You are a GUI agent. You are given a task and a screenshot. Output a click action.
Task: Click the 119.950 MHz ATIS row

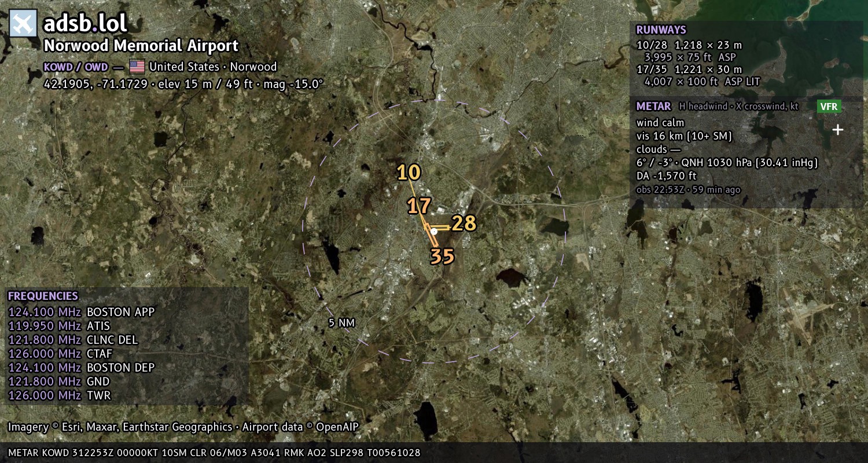(59, 326)
